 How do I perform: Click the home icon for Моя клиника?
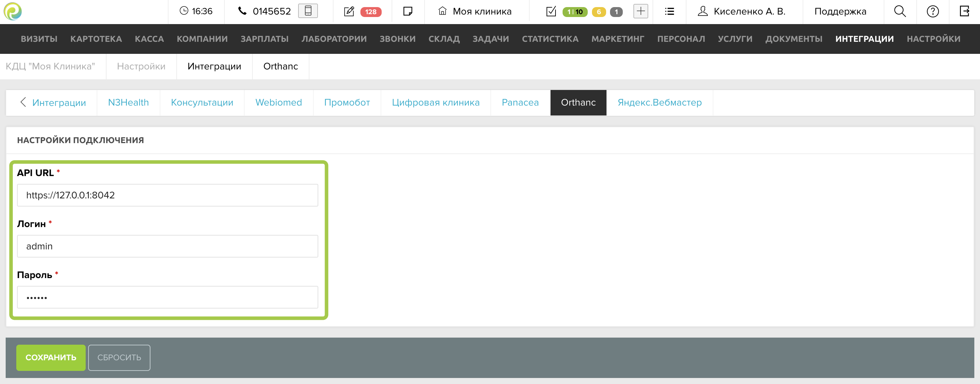[x=442, y=11]
